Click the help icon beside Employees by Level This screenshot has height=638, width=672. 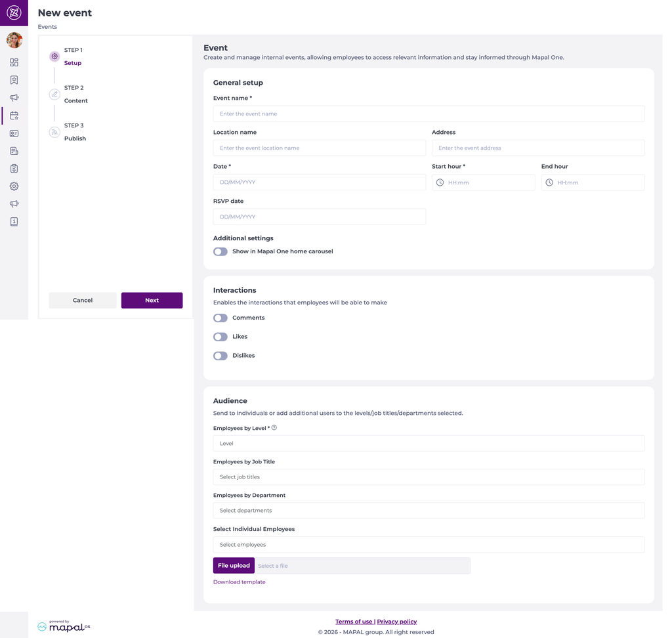coord(274,427)
